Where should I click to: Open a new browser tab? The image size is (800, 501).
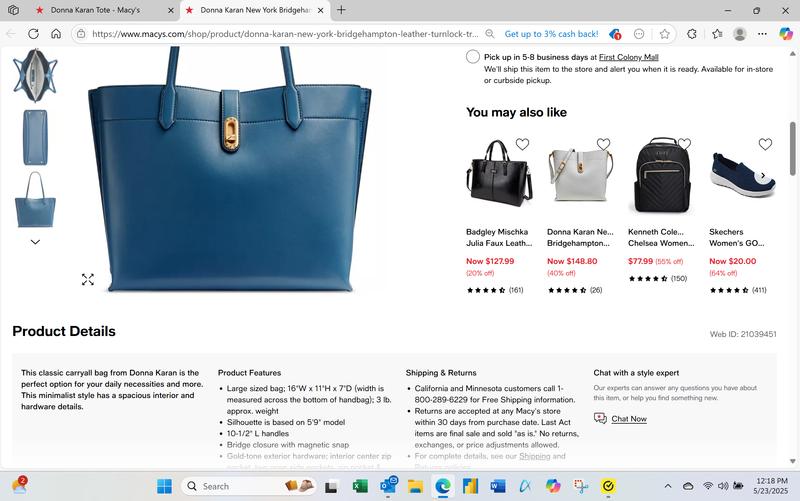pos(341,10)
